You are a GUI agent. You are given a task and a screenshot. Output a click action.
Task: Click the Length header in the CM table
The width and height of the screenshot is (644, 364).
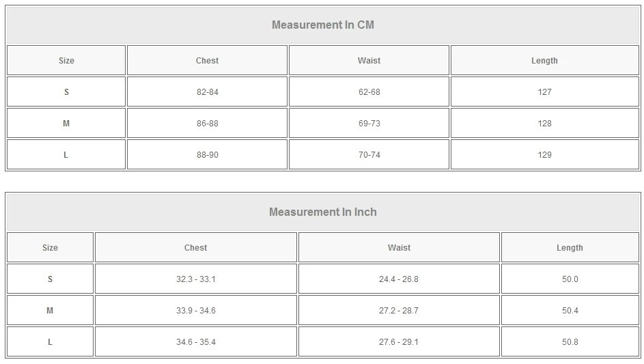(x=544, y=61)
